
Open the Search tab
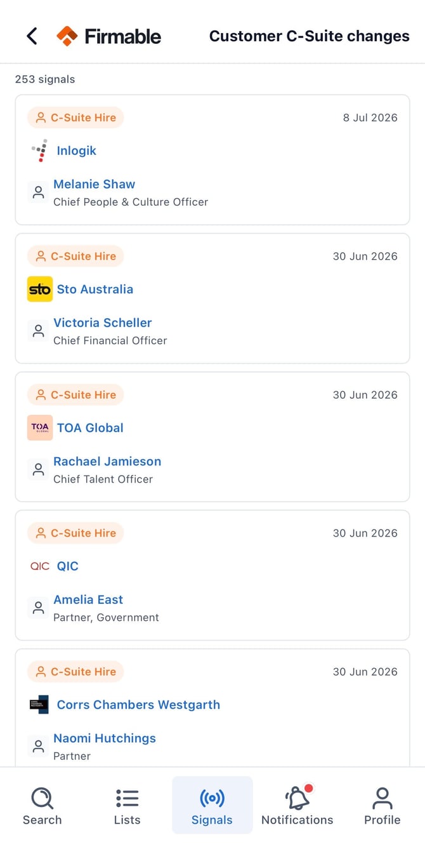pyautogui.click(x=43, y=806)
